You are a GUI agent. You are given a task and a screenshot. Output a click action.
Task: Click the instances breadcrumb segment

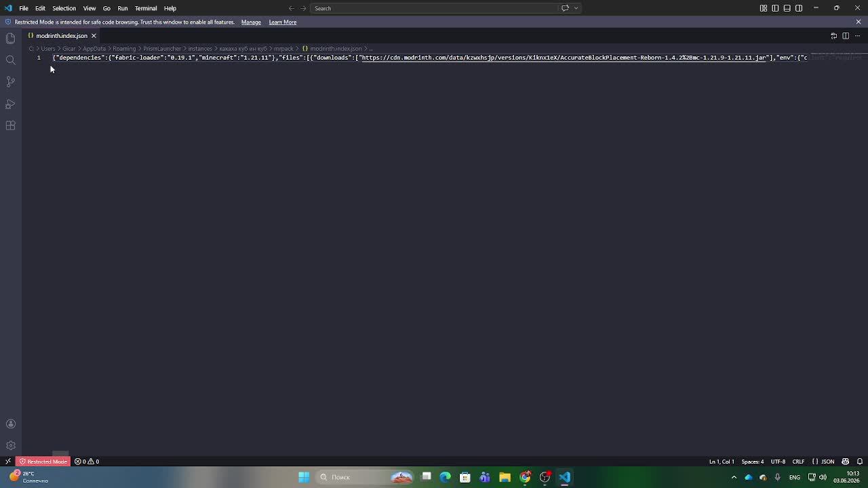(x=200, y=49)
